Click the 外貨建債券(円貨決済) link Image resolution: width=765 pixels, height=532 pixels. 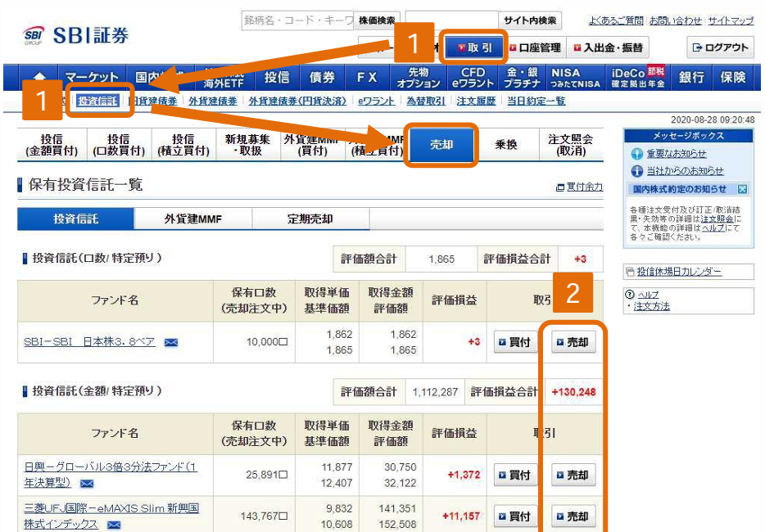297,101
